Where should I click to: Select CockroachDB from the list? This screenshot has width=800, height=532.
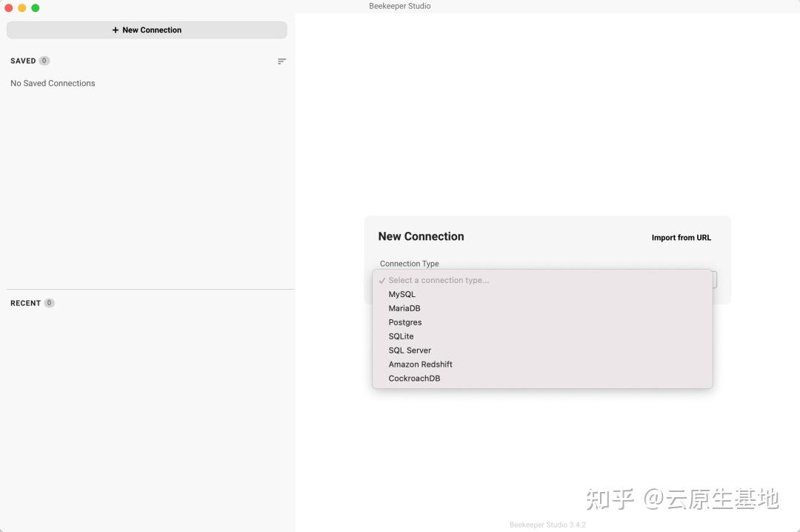[x=414, y=378]
